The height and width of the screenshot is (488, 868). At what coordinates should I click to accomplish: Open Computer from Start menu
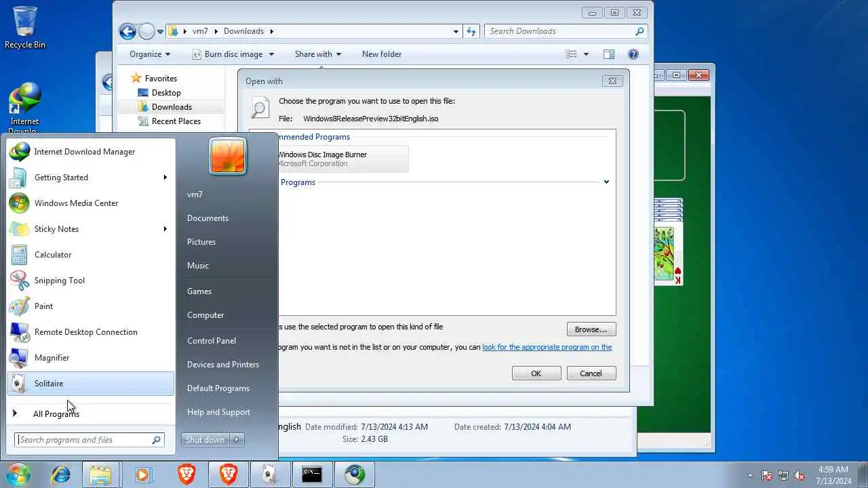tap(205, 315)
